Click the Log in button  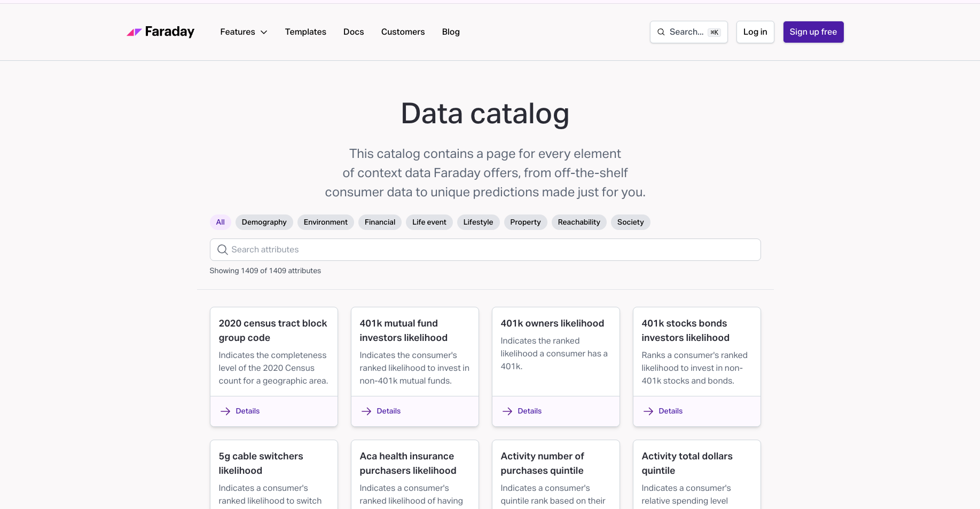(x=755, y=32)
